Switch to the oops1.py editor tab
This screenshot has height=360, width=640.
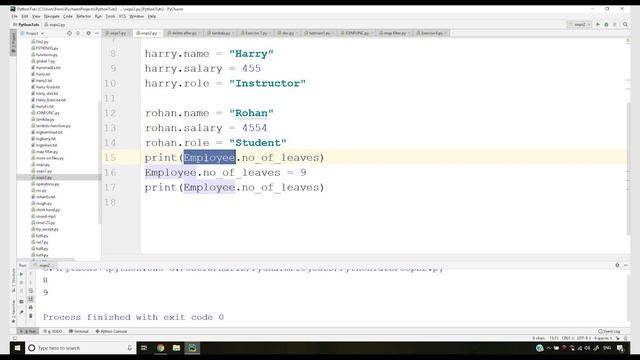point(118,33)
